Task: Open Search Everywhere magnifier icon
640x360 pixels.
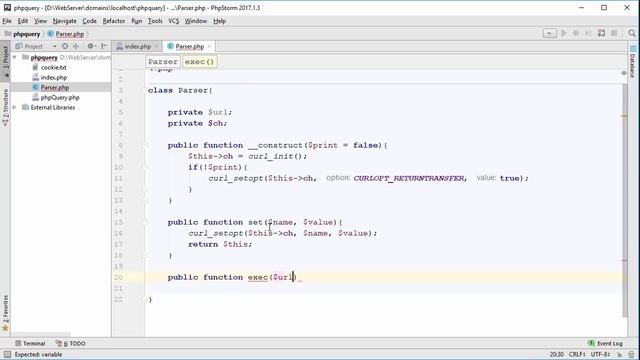Action: (x=632, y=33)
